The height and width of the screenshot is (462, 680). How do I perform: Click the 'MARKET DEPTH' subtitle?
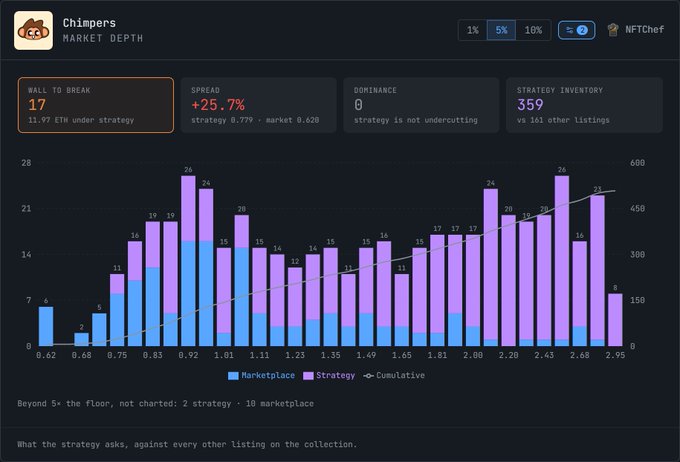point(103,38)
